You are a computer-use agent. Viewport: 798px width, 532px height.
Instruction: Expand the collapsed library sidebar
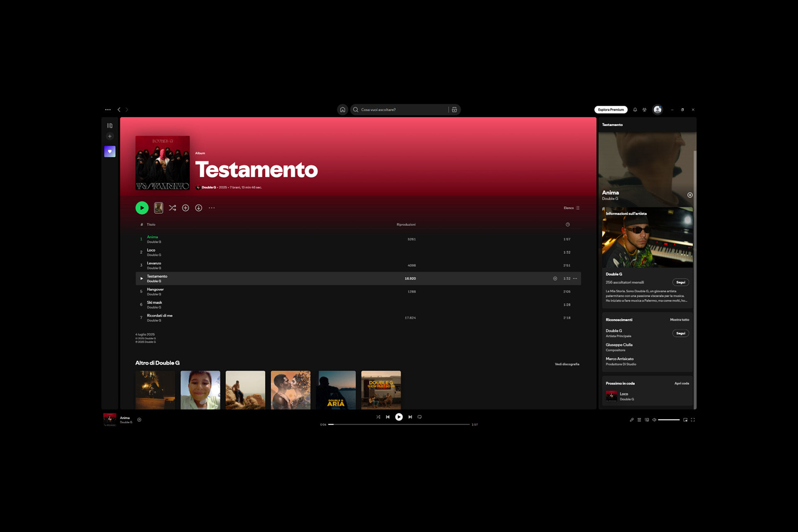point(110,126)
